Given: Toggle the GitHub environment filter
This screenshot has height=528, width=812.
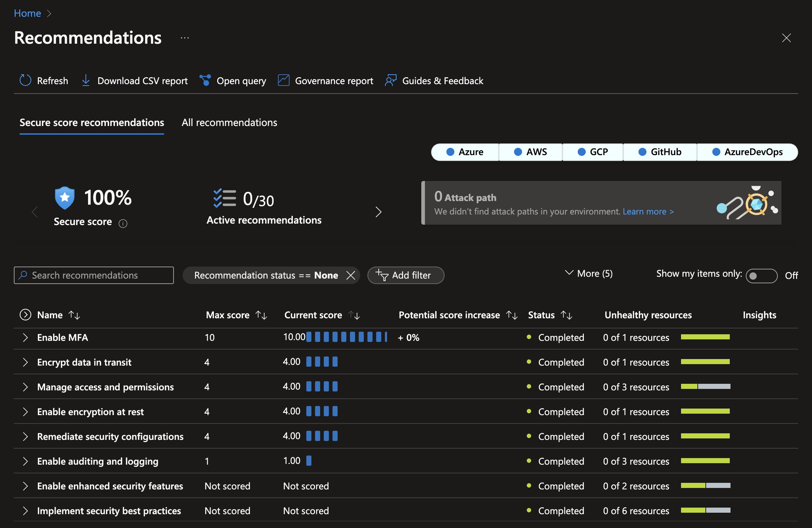Looking at the screenshot, I should pyautogui.click(x=660, y=152).
